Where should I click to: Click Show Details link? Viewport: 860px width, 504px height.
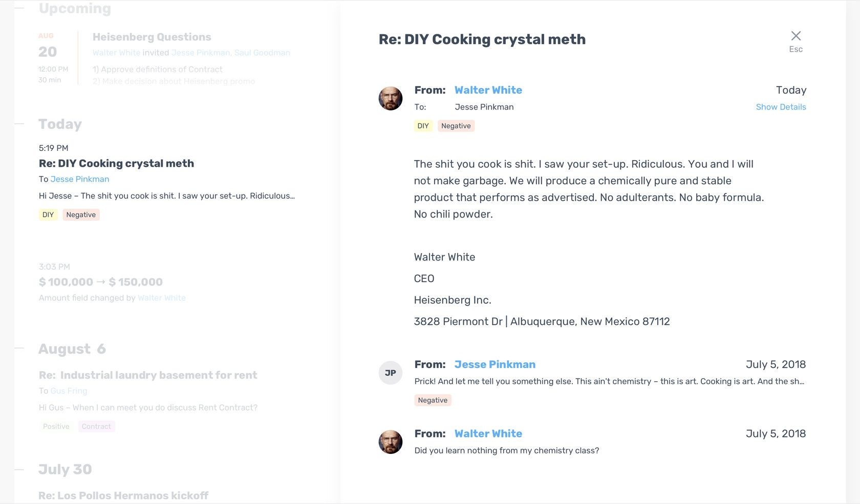click(781, 107)
